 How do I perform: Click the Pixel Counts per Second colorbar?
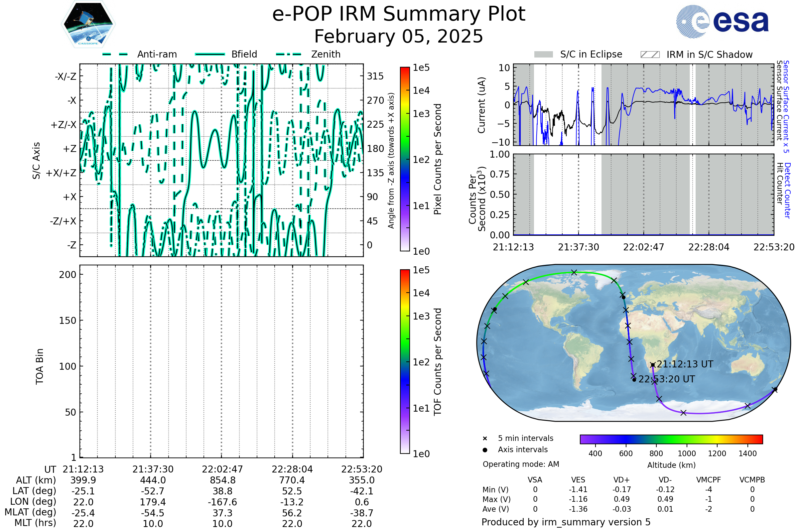(405, 159)
